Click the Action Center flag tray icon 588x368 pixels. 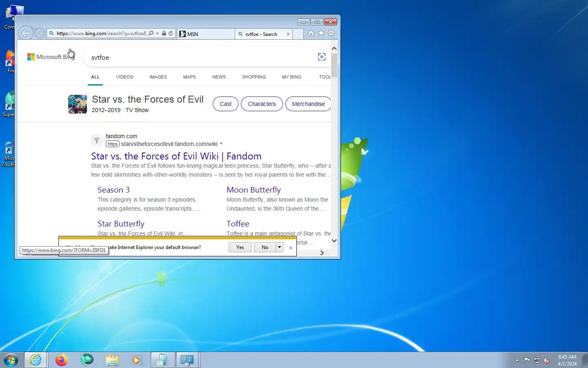tap(527, 360)
